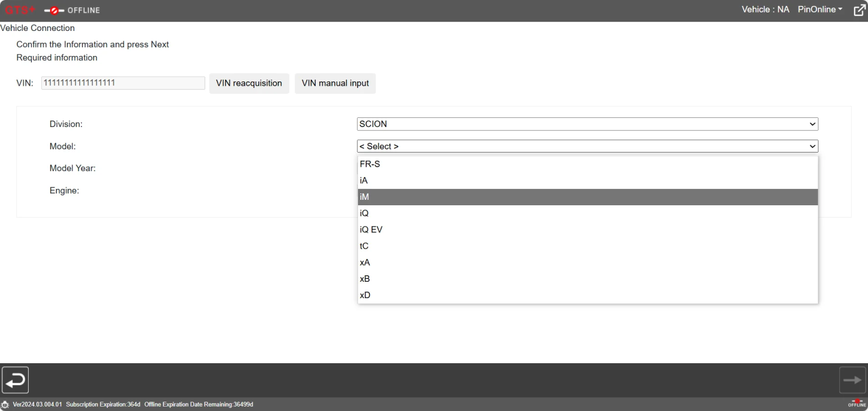Screen dimensions: 868x411
Task: Select FR-S from the model list
Action: pyautogui.click(x=370, y=164)
